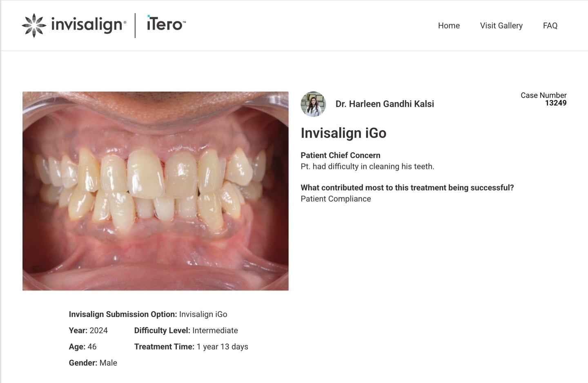This screenshot has width=588, height=383.
Task: Click the Patient Compliance answer text
Action: coord(336,199)
